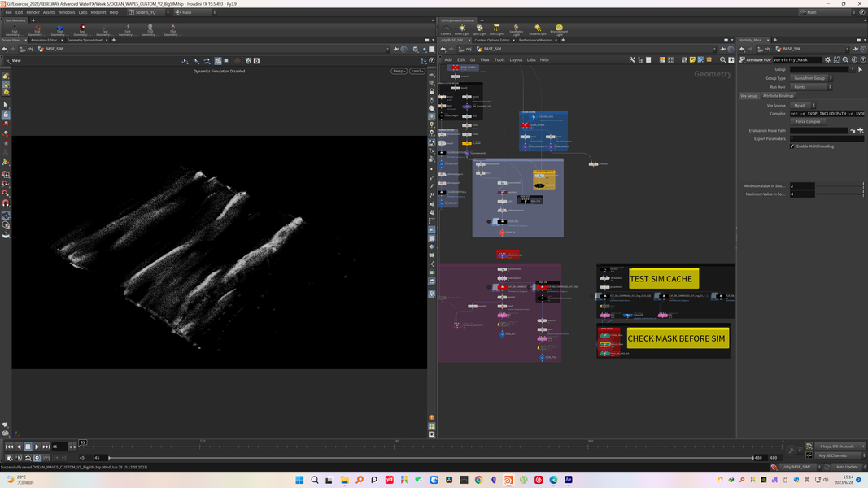Toggle the Enable Multithreading checkbox
The image size is (868, 488).
(792, 146)
